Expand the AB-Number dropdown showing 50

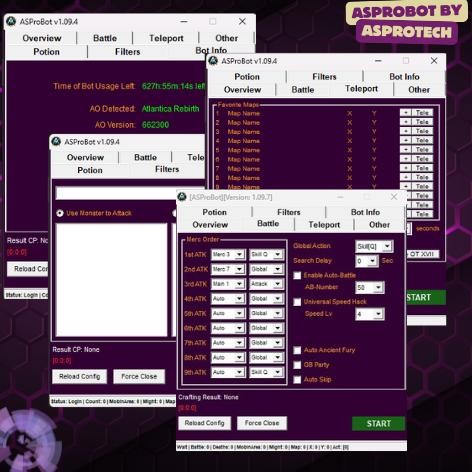370,287
